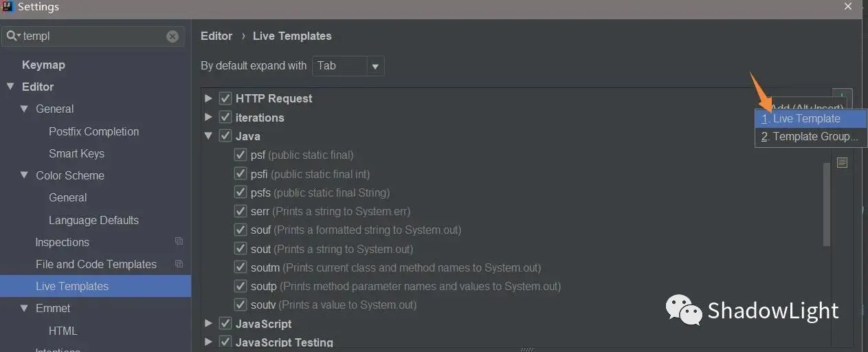868x352 pixels.
Task: Clear the search field with the X icon
Action: (173, 36)
